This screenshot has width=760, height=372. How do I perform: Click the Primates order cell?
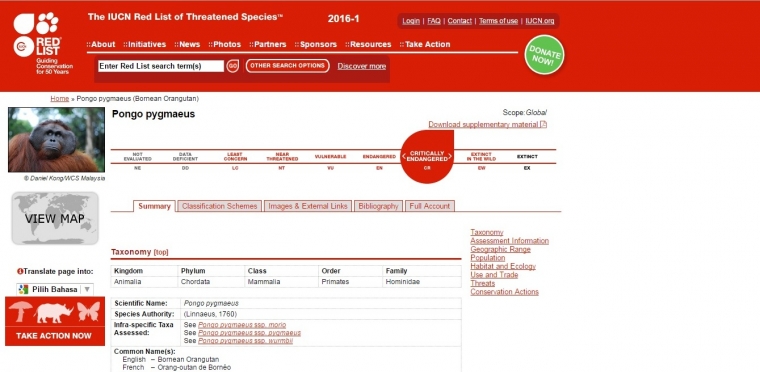pyautogui.click(x=350, y=282)
